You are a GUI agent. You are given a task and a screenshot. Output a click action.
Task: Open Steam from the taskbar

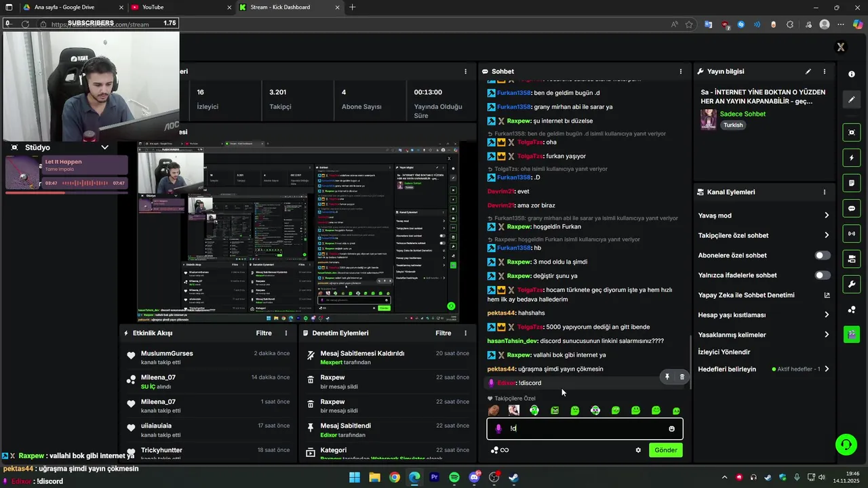(514, 477)
